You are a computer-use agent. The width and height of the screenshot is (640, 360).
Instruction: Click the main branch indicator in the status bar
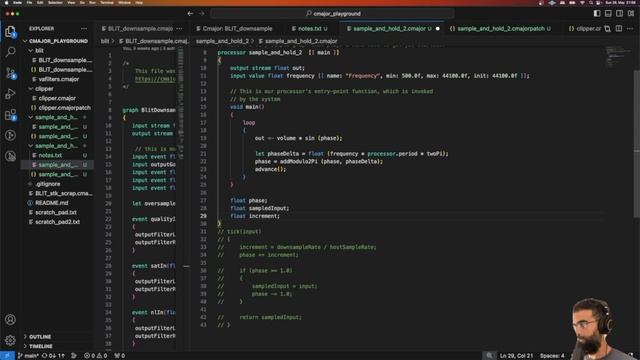28,356
